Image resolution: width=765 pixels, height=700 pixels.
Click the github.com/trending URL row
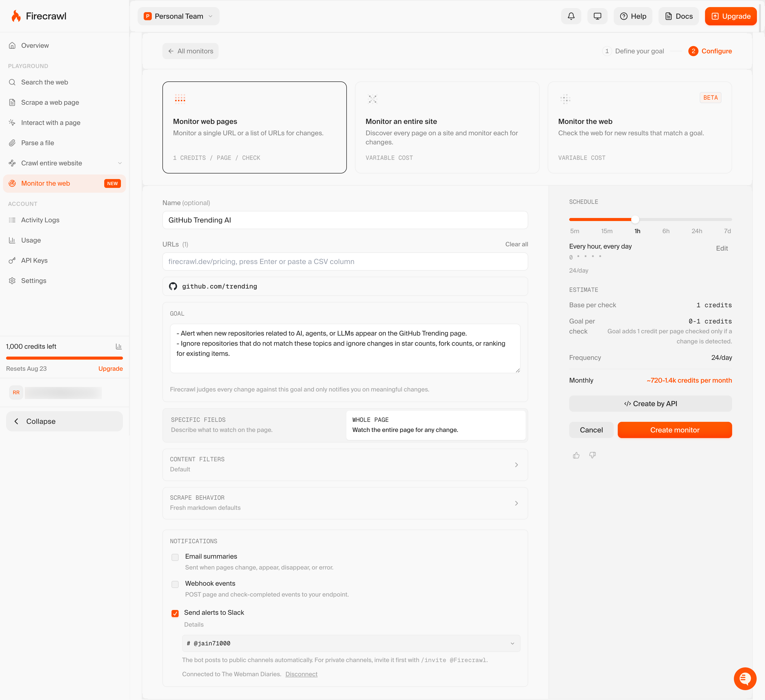click(x=345, y=287)
